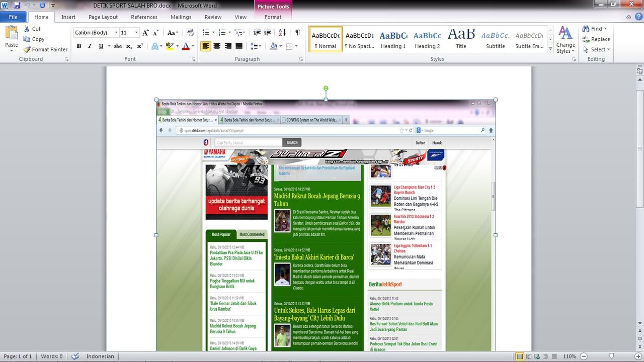
Task: Click the Find binoculars icon
Action: click(x=586, y=29)
